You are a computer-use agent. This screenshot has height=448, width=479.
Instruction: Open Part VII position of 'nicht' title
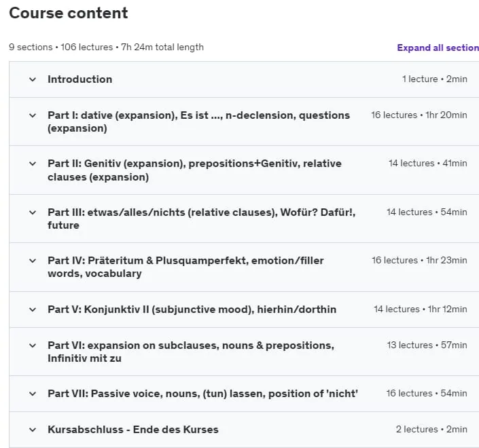point(202,394)
